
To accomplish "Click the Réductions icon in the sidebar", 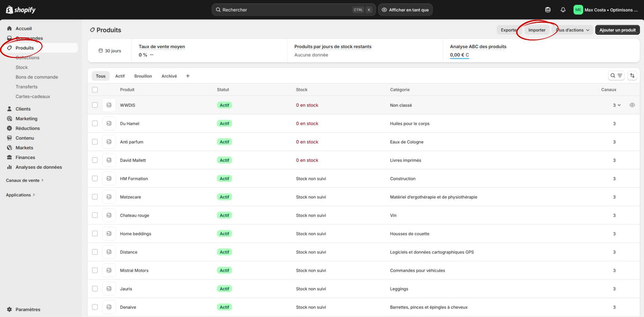I will point(10,128).
